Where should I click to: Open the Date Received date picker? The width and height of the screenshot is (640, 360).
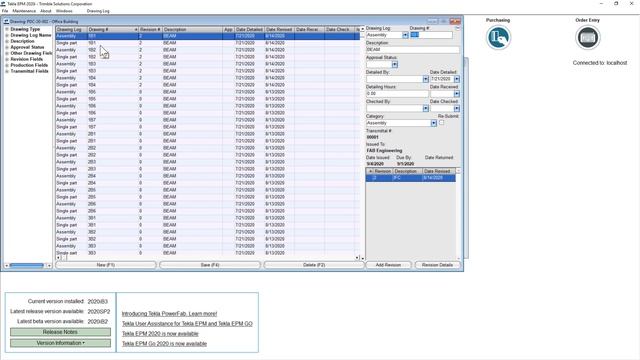(x=457, y=94)
